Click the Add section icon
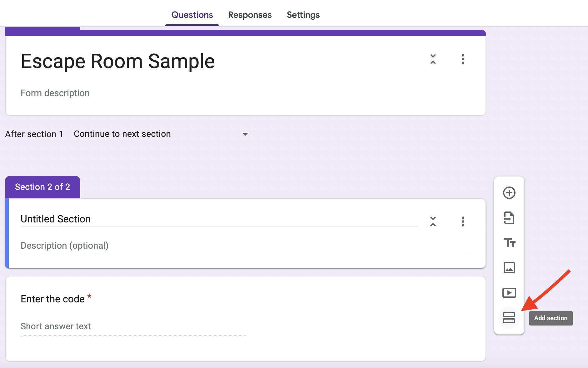Screen dimensions: 588x368 [509, 318]
